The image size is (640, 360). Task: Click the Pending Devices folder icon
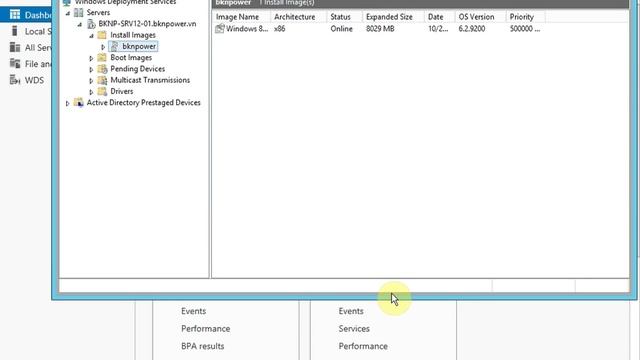(102, 69)
